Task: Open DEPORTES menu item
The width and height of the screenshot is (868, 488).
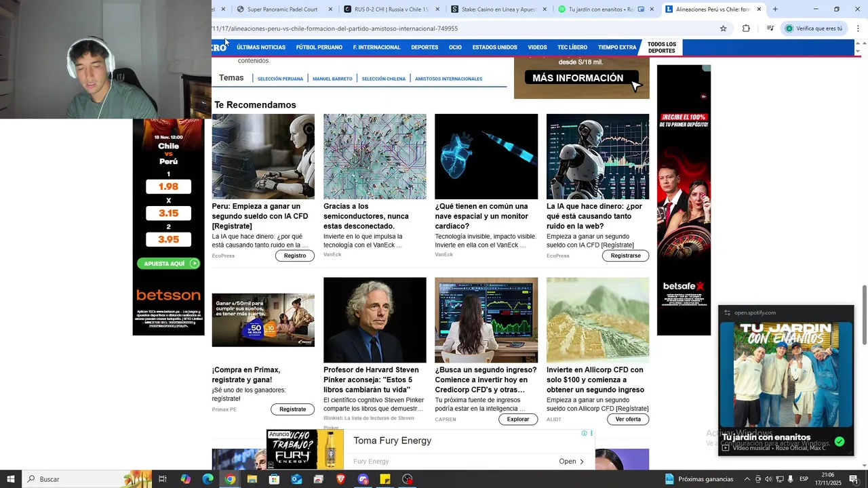Action: [x=425, y=47]
